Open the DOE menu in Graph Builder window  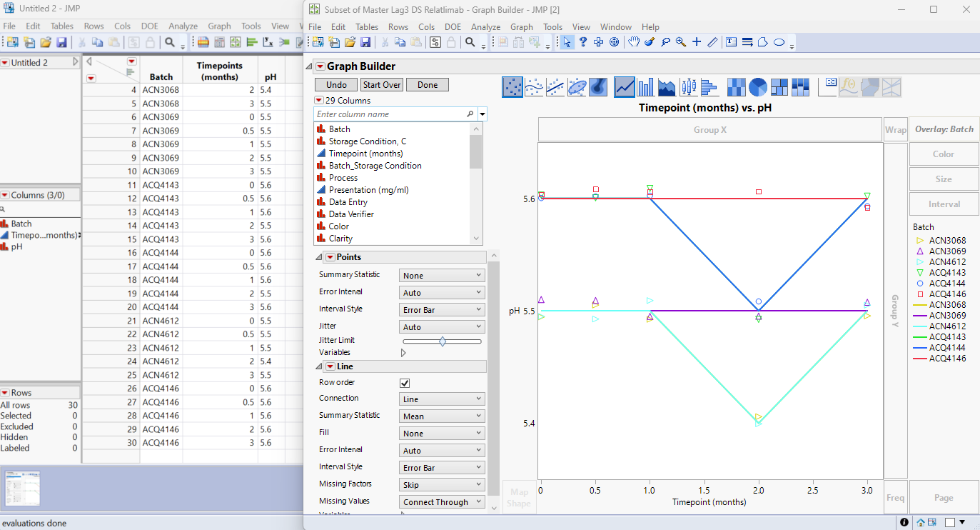pyautogui.click(x=453, y=26)
